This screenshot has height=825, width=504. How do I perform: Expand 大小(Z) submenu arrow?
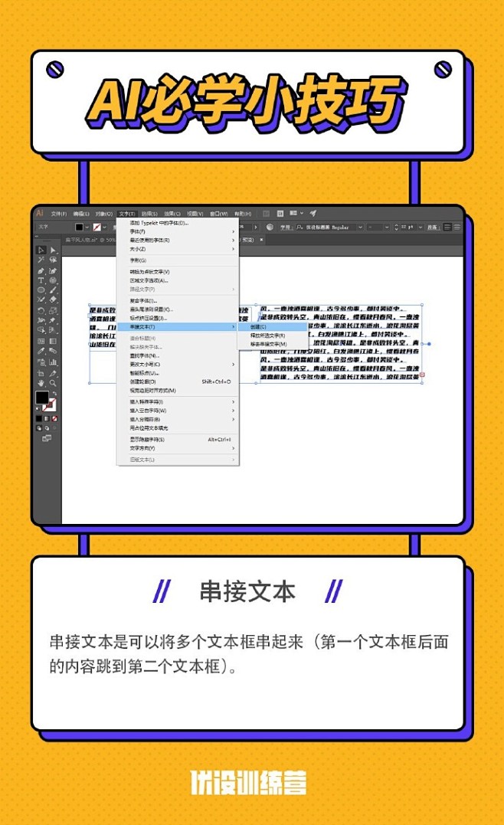(233, 249)
